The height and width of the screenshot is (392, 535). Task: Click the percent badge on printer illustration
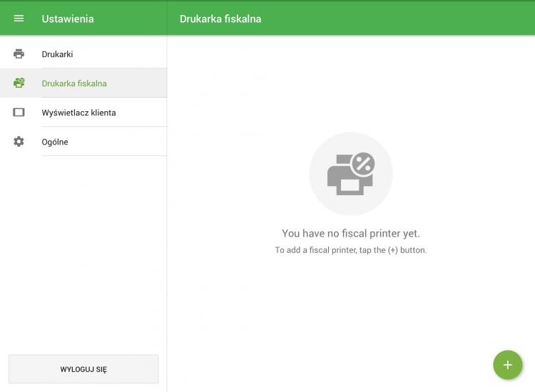(363, 164)
